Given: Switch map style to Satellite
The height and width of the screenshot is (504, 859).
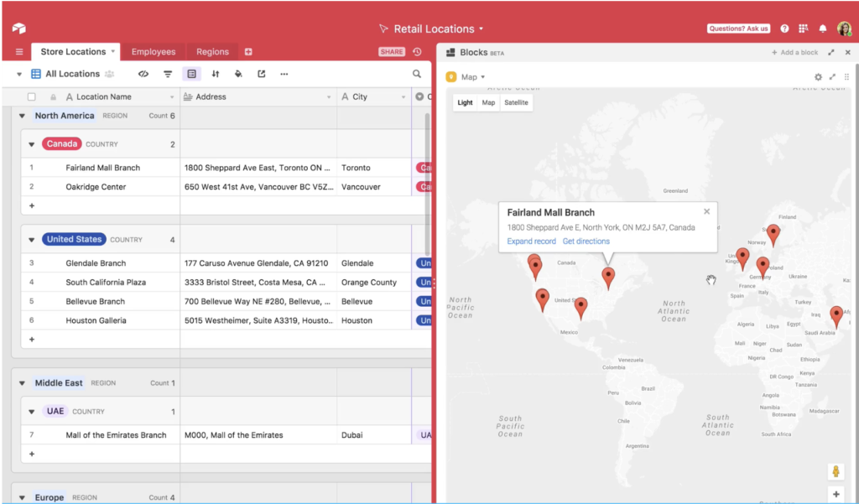Looking at the screenshot, I should coord(516,102).
